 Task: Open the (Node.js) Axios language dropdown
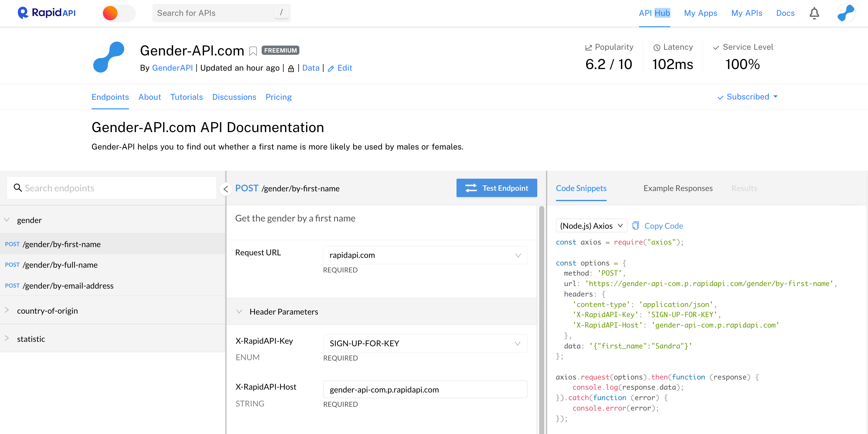tap(591, 226)
